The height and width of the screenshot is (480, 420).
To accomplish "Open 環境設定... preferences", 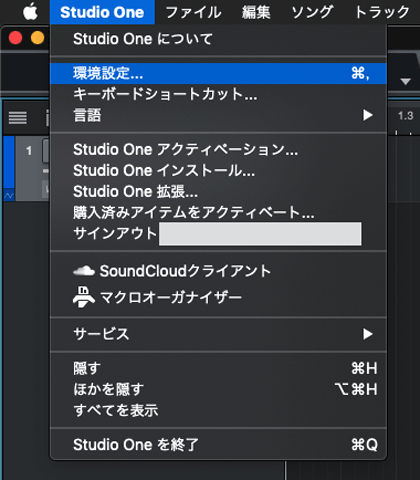I will 218,73.
